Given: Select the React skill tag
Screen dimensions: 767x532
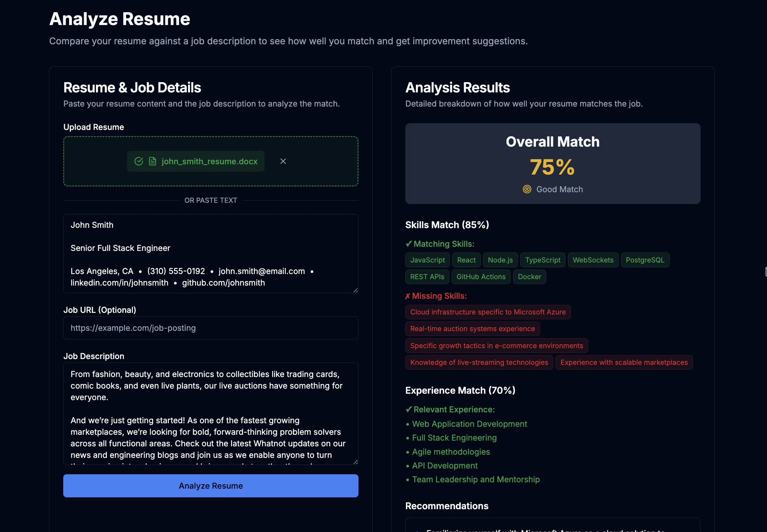Looking at the screenshot, I should [x=466, y=260].
